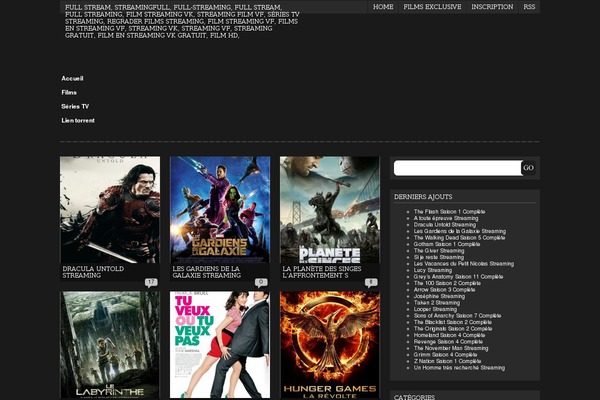Open Joséphine Streaming link
Image resolution: width=600 pixels, height=400 pixels.
(x=439, y=296)
